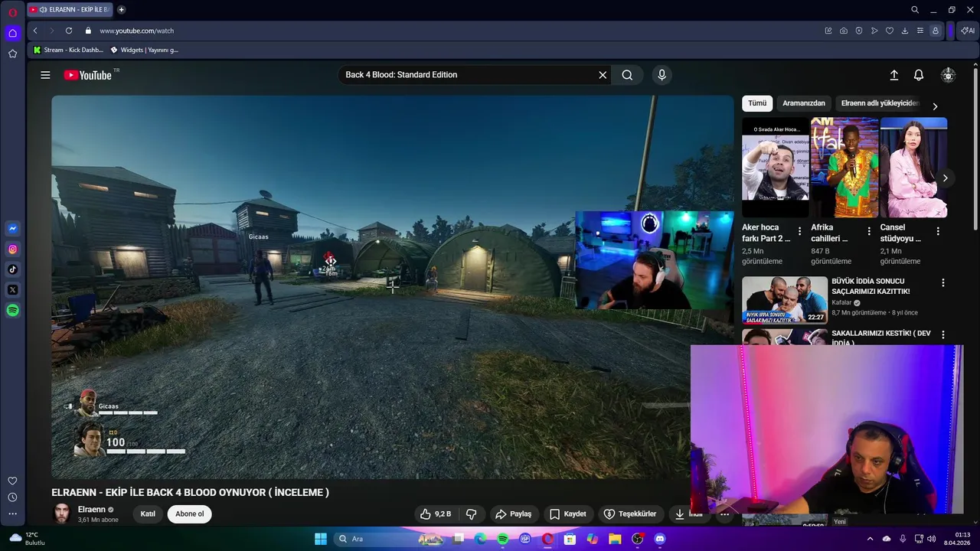Open the YouTube guide hamburger menu
Viewport: 980px width, 551px height.
point(45,75)
